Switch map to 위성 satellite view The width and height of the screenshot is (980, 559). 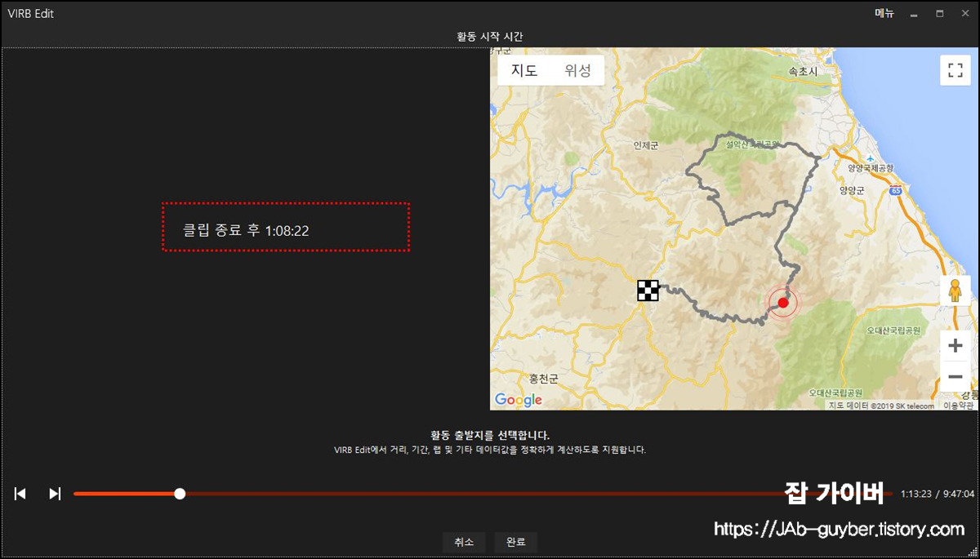coord(577,70)
